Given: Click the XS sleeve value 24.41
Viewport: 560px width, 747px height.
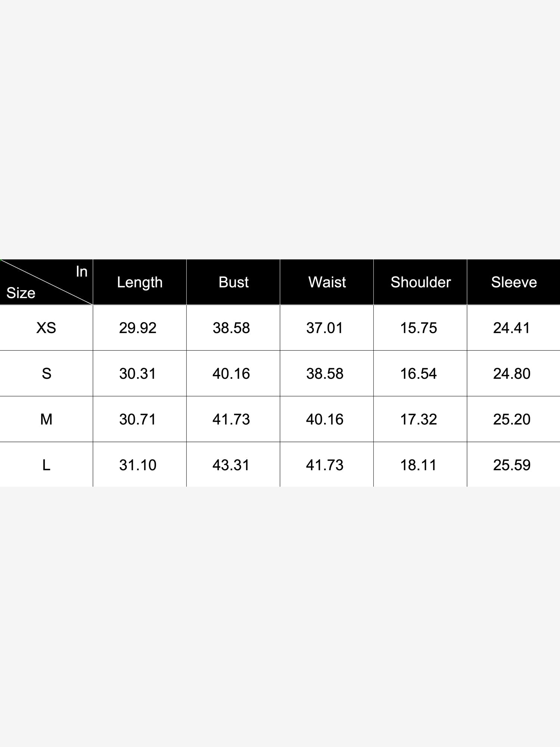Looking at the screenshot, I should 512,328.
